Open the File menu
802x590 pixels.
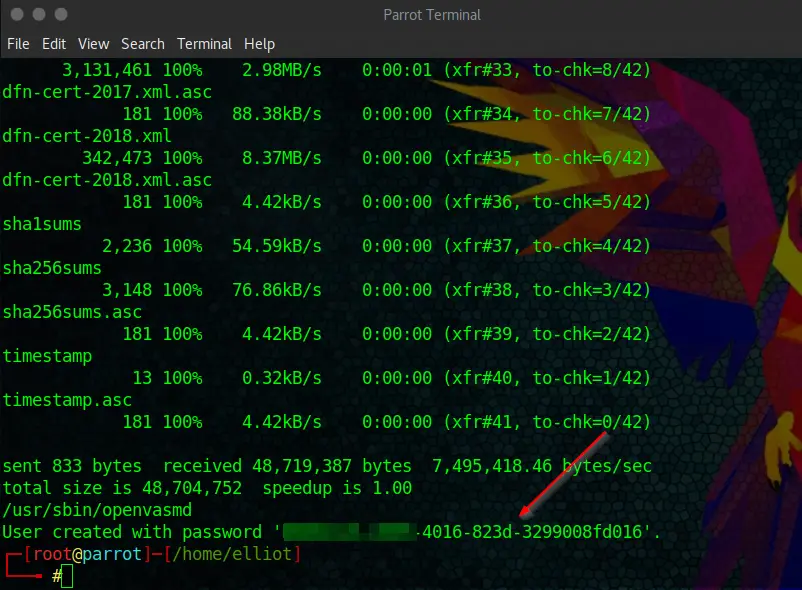18,44
